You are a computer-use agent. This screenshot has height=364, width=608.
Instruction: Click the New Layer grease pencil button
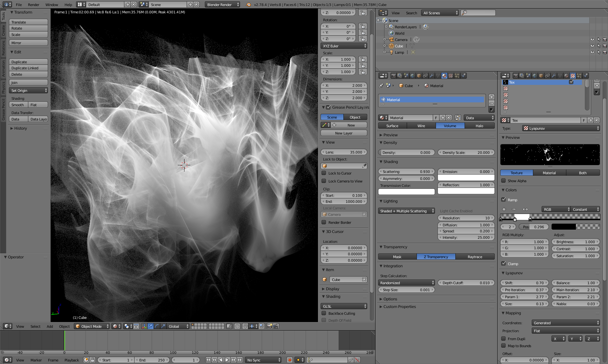[x=344, y=133]
